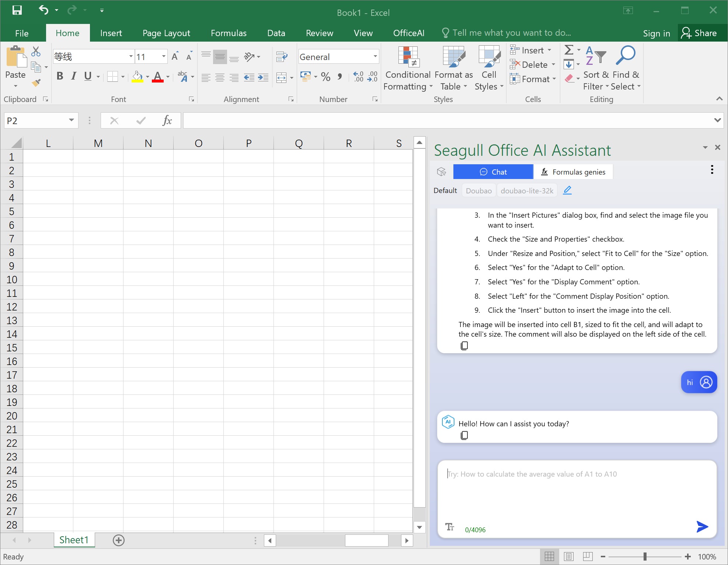This screenshot has height=565, width=728.
Task: Decrease indent of cell contents
Action: point(249,77)
